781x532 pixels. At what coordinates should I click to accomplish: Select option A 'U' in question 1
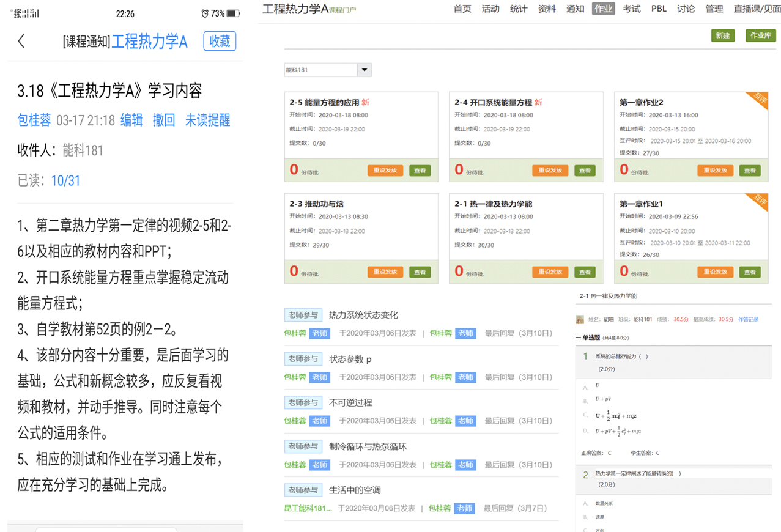pos(597,385)
